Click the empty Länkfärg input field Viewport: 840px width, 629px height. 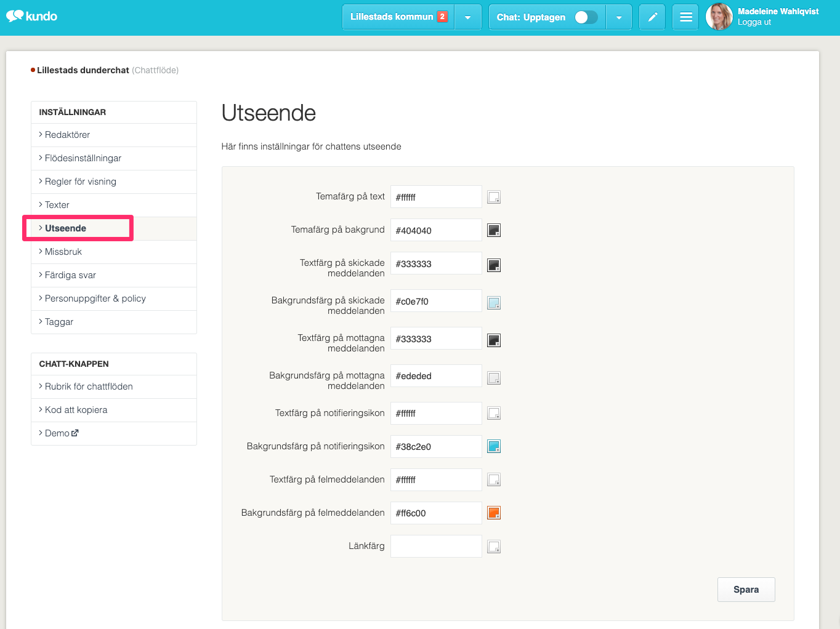point(436,546)
